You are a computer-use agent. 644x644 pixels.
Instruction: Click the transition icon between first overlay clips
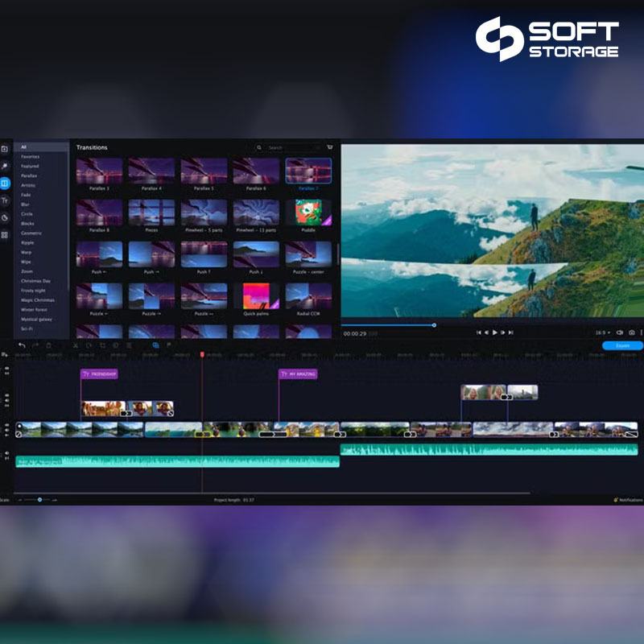click(x=126, y=413)
